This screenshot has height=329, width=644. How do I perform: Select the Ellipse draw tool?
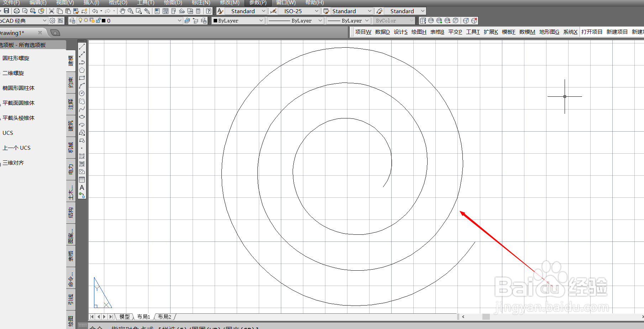click(82, 117)
